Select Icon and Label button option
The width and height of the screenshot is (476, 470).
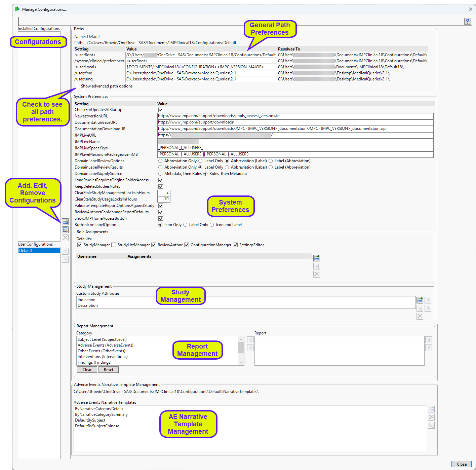212,225
